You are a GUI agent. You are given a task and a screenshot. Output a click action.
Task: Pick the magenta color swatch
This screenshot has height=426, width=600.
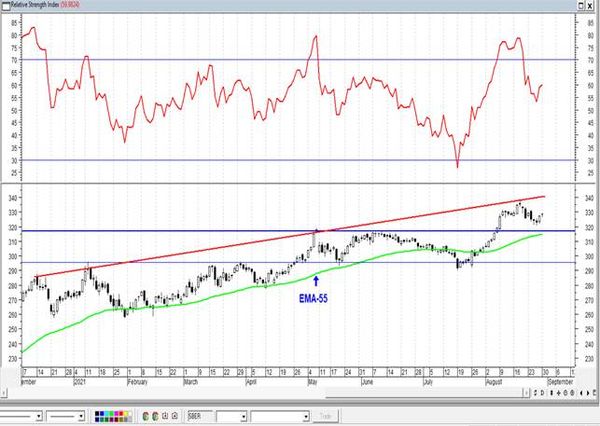116,414
